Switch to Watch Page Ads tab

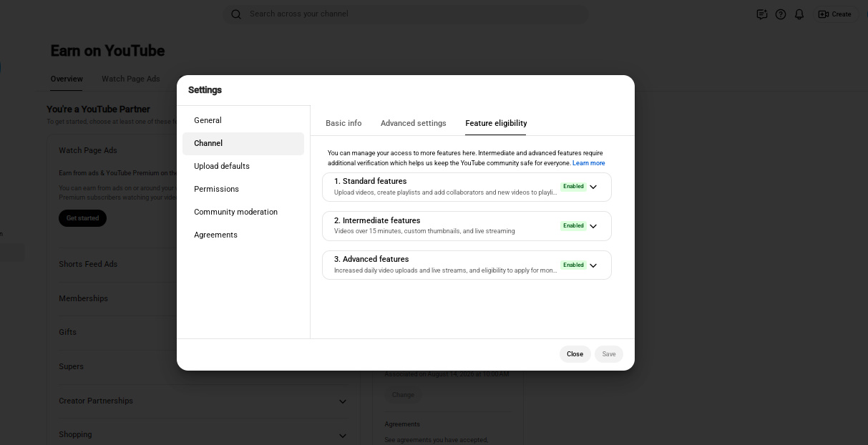click(131, 79)
